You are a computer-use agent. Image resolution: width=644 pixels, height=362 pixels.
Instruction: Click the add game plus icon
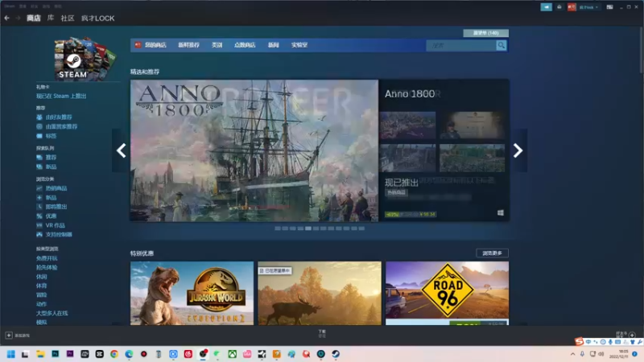point(9,335)
